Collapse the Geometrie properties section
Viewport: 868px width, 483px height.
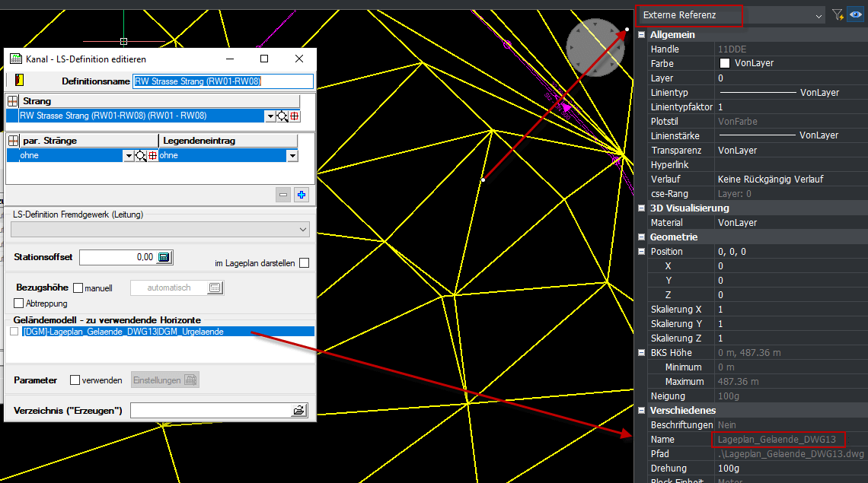point(641,237)
